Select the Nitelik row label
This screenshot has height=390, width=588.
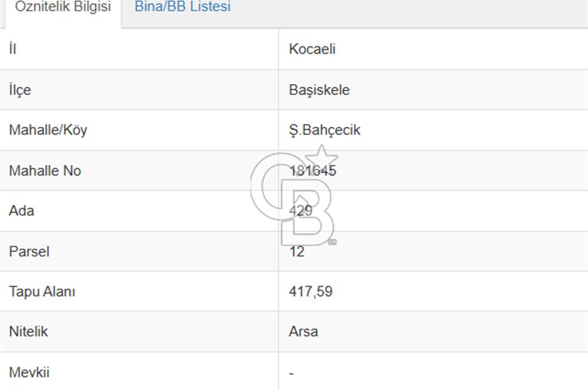pyautogui.click(x=28, y=331)
